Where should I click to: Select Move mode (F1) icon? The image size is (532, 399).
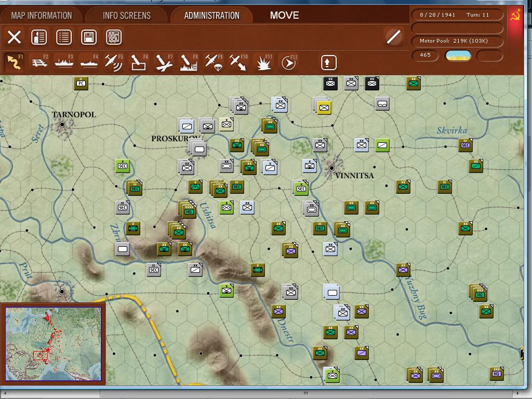point(15,62)
